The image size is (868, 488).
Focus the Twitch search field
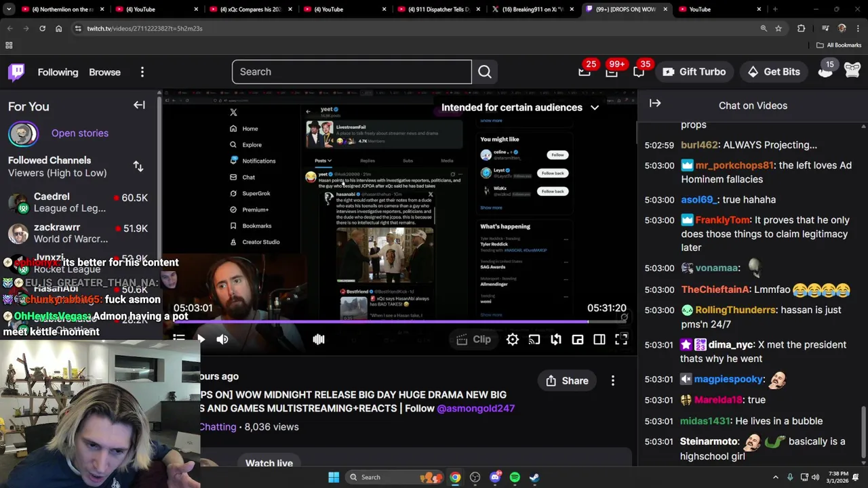(x=351, y=72)
